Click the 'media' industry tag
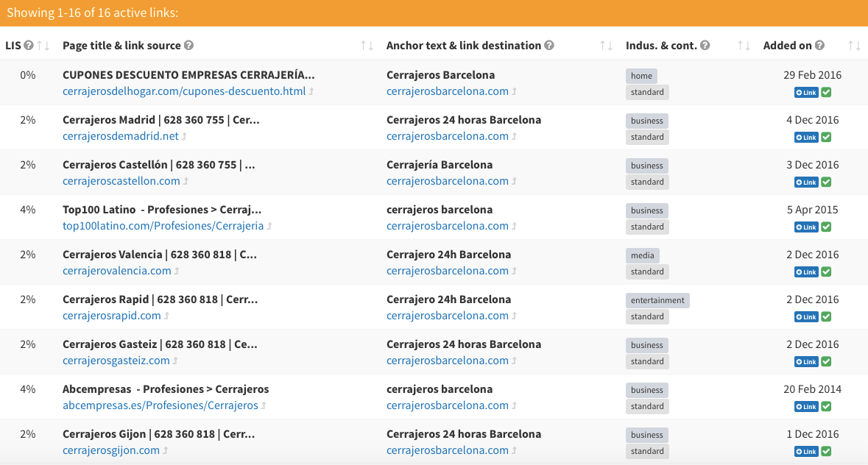Viewport: 868px width, 465px height. pyautogui.click(x=643, y=255)
